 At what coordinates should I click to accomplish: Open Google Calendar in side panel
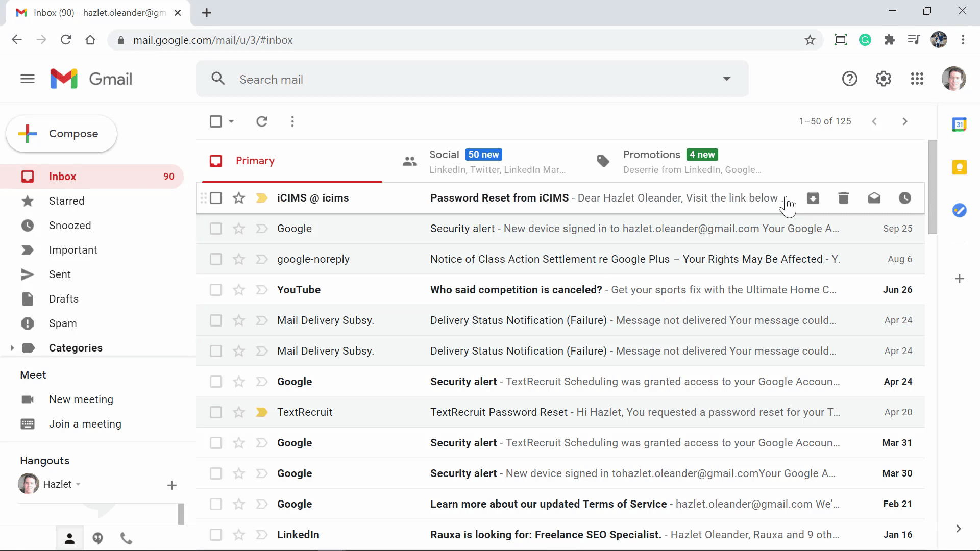click(960, 124)
